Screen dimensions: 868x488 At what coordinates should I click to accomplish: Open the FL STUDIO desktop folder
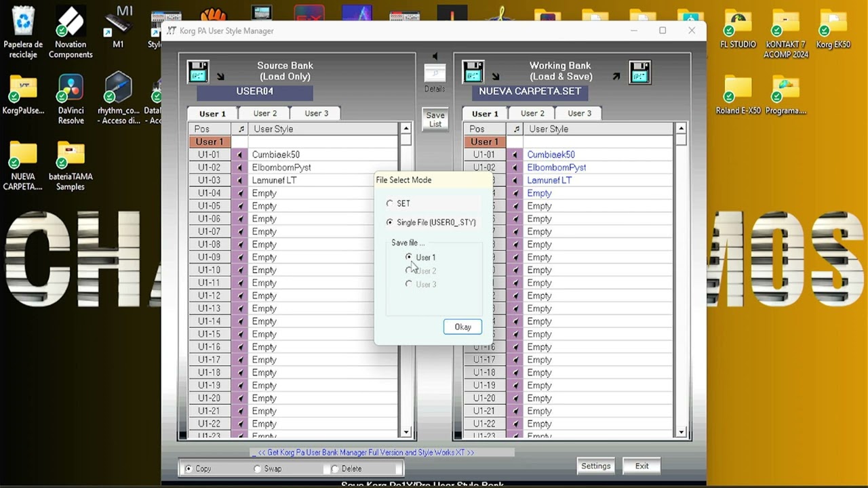738,29
